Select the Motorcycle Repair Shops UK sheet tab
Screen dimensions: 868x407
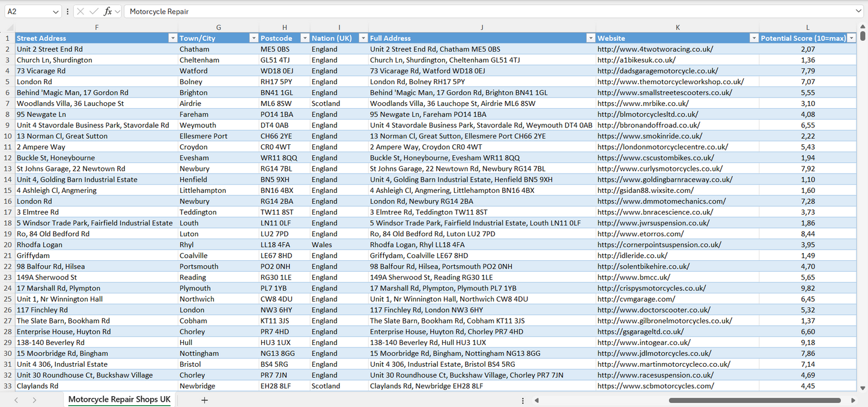click(118, 399)
